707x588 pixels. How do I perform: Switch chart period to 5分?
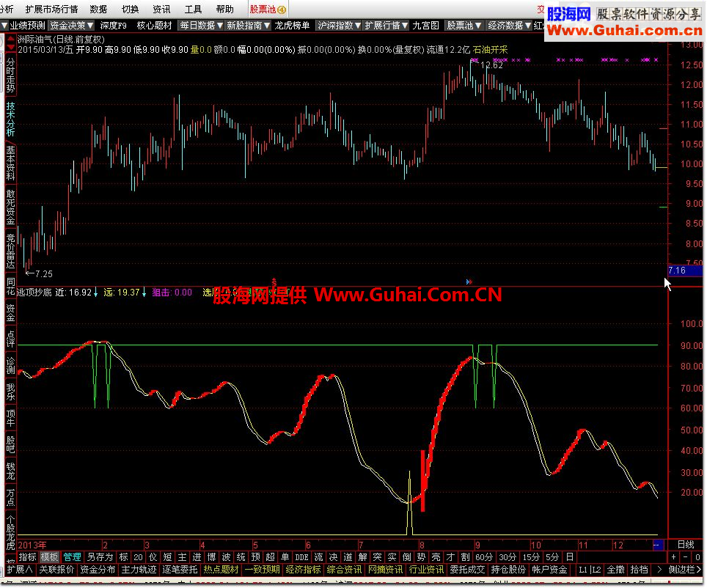[552, 557]
